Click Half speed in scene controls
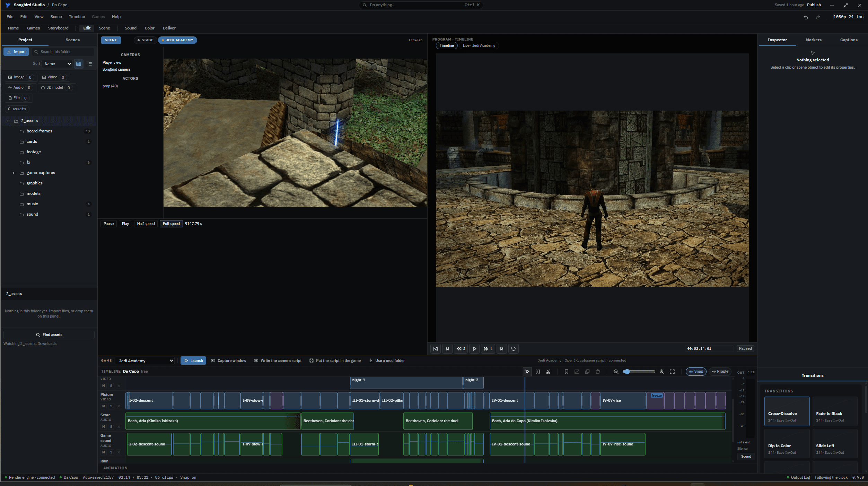The image size is (868, 486). pos(146,224)
